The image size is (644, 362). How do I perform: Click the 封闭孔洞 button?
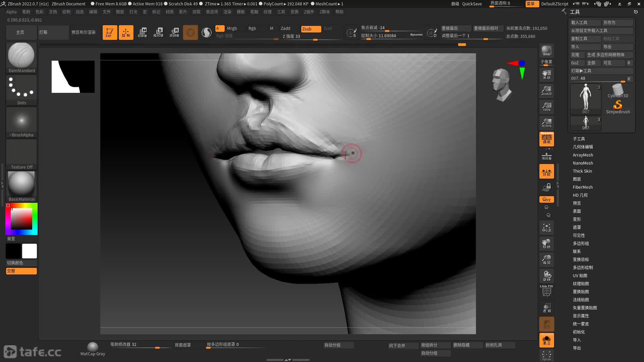coord(500,345)
